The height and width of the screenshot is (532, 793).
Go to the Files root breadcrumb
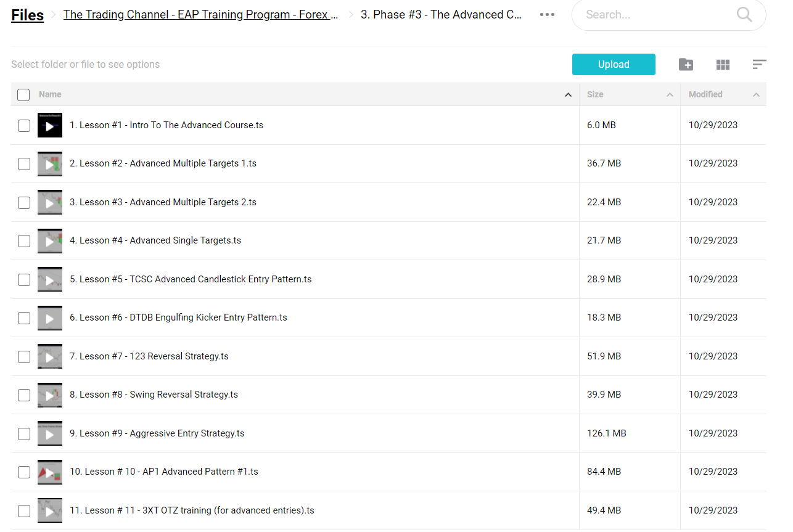tap(28, 15)
